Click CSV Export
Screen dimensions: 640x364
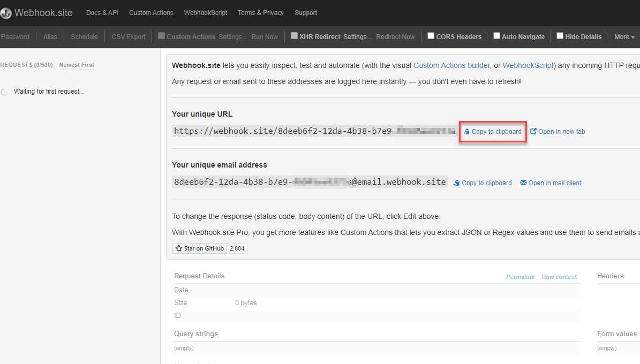[x=129, y=37]
